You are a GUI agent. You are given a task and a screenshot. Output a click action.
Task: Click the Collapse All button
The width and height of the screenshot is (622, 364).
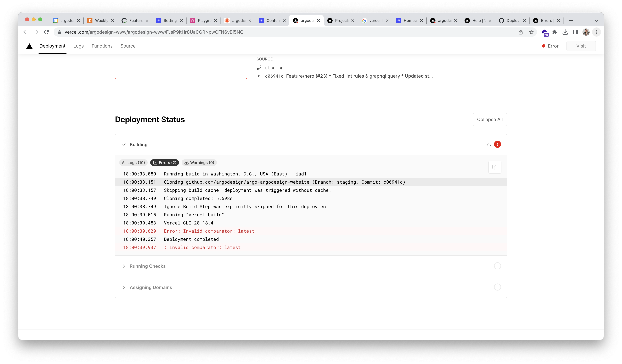tap(490, 120)
